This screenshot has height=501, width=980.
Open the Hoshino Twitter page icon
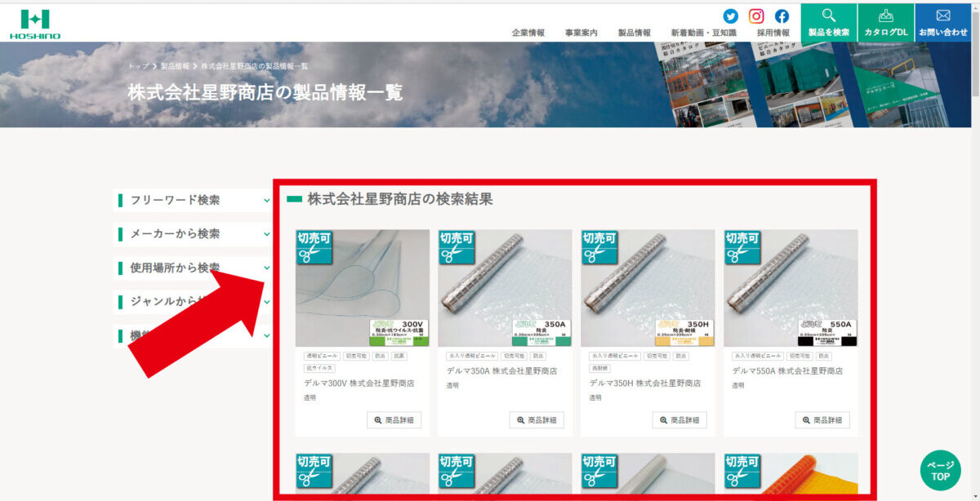(x=730, y=16)
